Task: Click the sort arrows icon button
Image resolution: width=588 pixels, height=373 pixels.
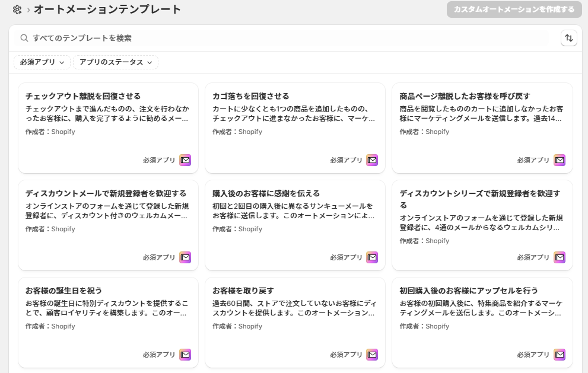Action: (568, 38)
